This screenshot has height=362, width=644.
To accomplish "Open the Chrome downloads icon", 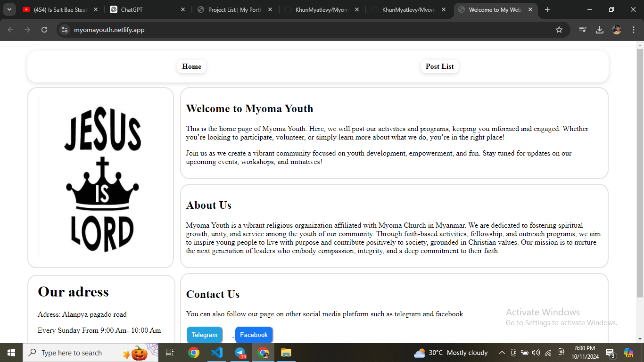I will [x=600, y=30].
